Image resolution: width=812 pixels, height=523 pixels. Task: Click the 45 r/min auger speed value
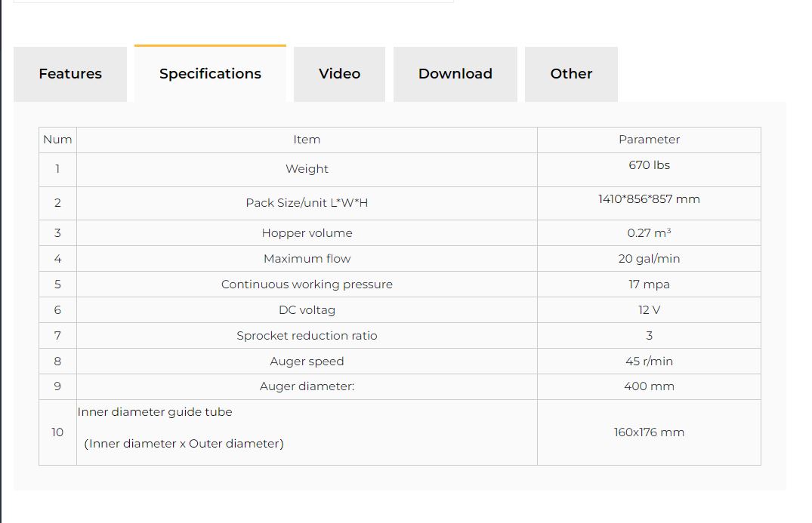pos(649,361)
